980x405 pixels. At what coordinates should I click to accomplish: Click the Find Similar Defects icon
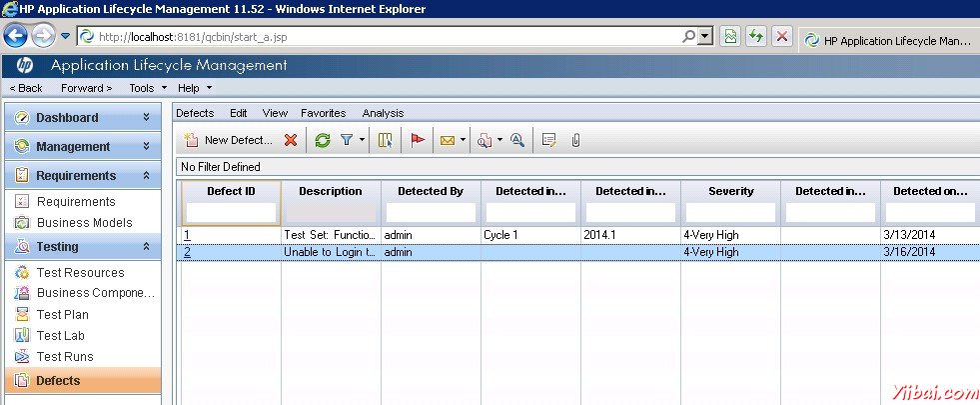485,140
